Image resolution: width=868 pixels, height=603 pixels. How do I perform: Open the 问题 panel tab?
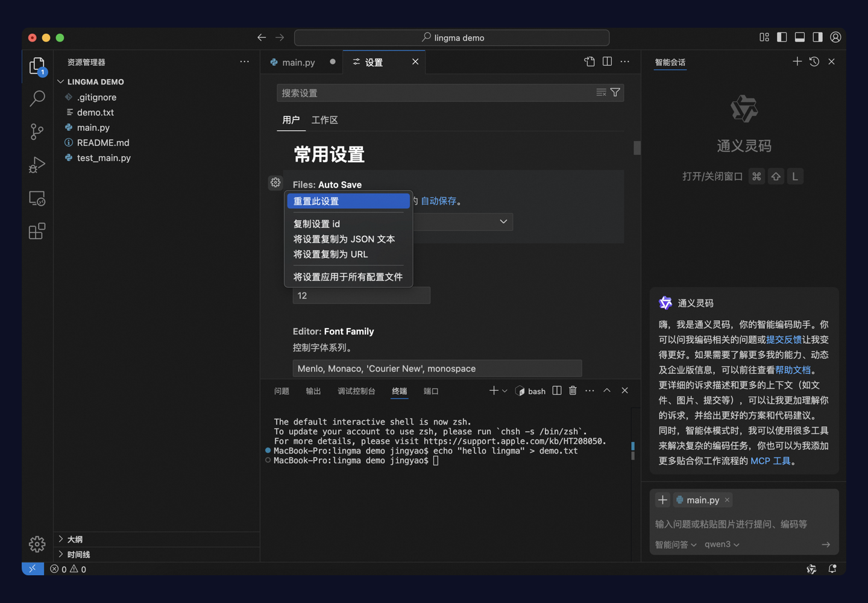click(281, 391)
